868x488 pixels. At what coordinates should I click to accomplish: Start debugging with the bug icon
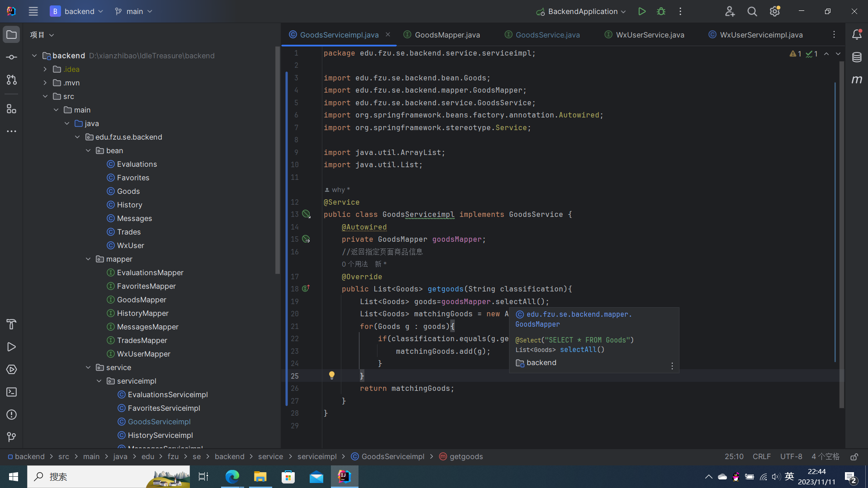661,11
